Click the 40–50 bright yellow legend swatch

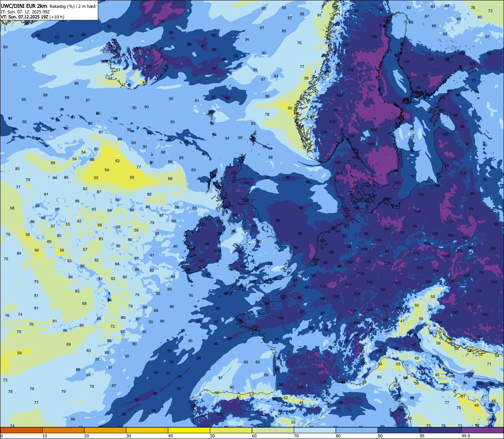(189, 430)
